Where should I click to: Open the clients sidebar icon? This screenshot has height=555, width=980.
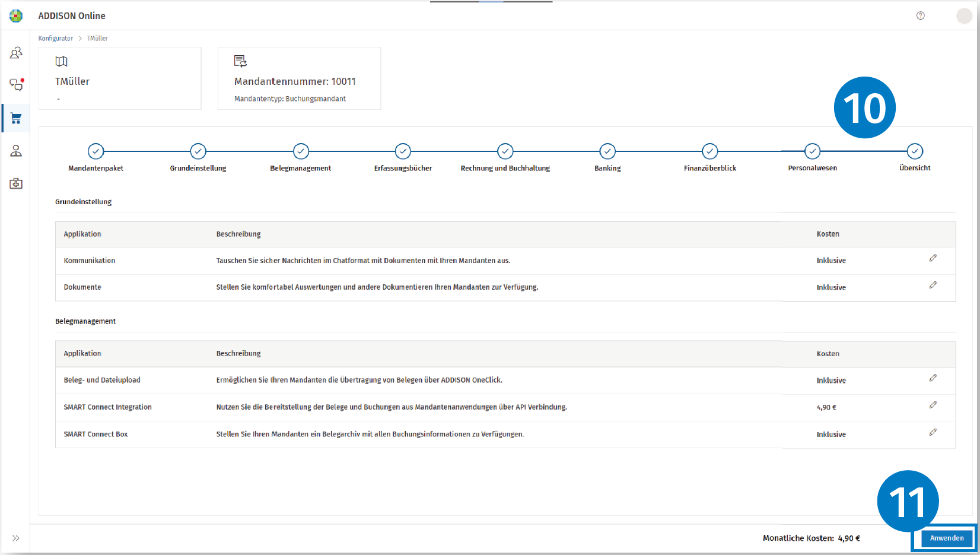tap(16, 53)
